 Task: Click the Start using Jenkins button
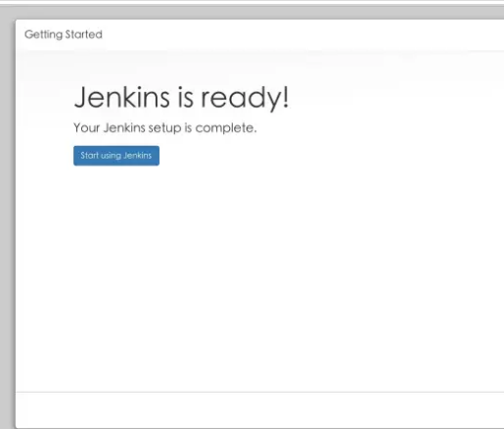point(116,156)
